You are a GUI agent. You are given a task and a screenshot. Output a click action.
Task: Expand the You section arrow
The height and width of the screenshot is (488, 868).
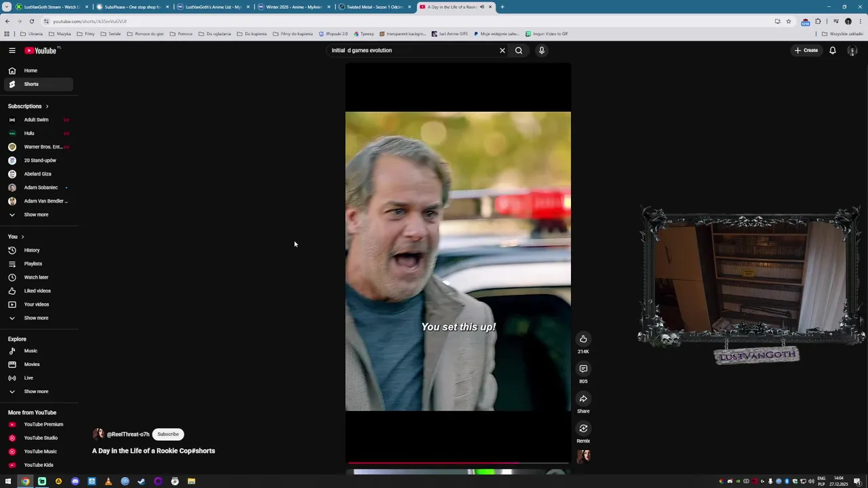[x=22, y=237]
